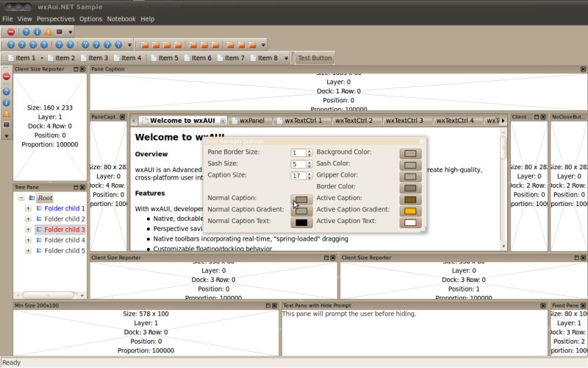
Task: Collapse the Root tree node
Action: pos(21,198)
